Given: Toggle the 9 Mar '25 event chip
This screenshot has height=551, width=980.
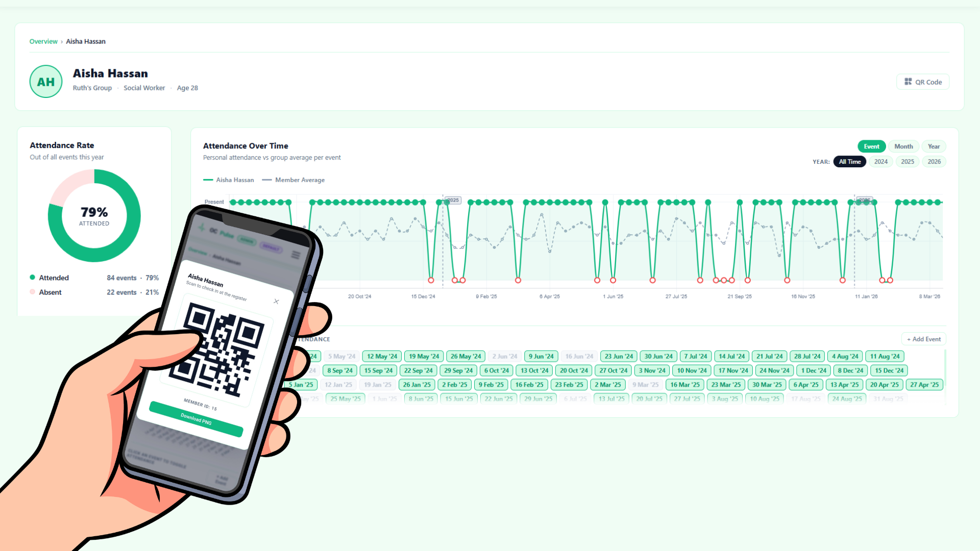Looking at the screenshot, I should (645, 385).
